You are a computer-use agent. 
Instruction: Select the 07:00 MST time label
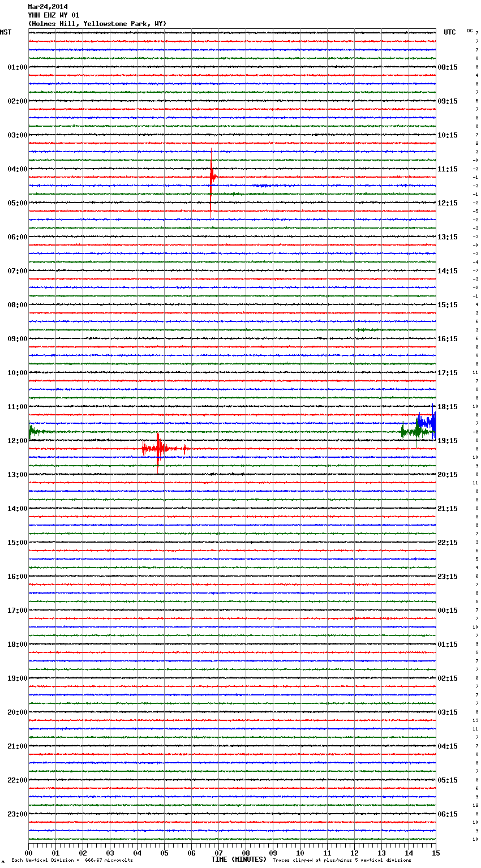(17, 271)
